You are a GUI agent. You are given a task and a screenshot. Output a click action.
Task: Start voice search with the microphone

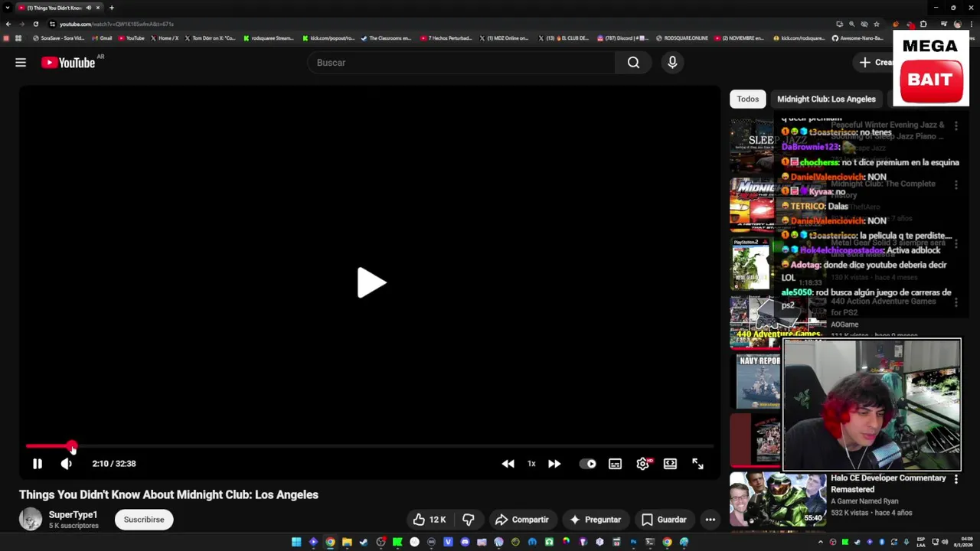point(672,63)
